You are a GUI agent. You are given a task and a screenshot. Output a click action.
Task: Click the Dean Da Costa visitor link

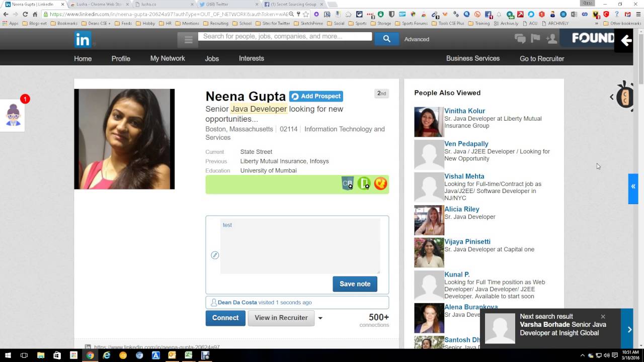click(x=237, y=303)
